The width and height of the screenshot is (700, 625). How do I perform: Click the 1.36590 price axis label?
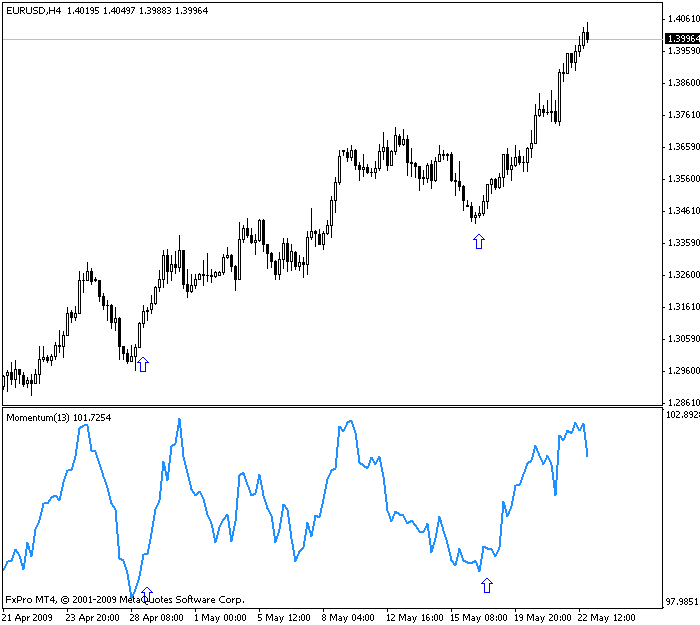(x=683, y=147)
